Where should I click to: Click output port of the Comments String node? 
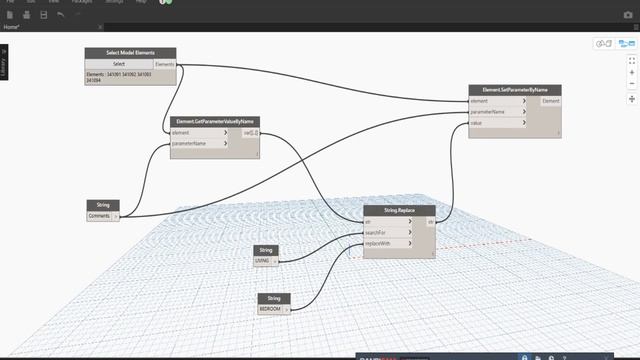(116, 217)
